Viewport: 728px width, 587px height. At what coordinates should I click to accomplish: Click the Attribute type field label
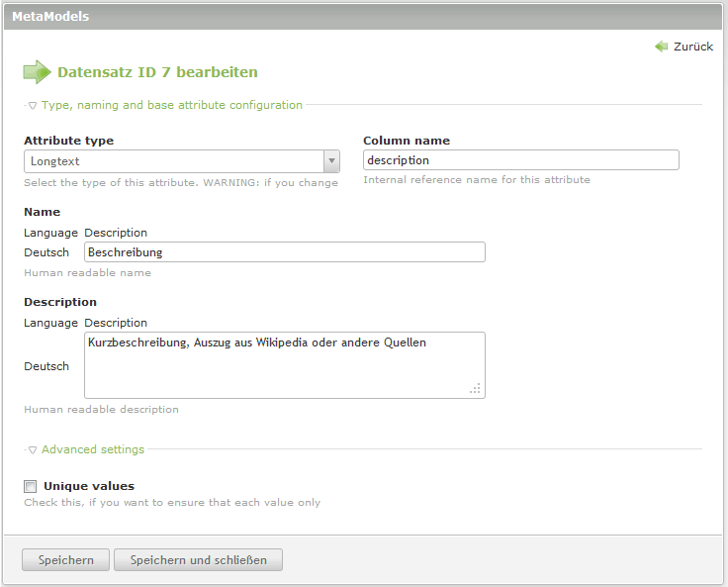click(68, 141)
